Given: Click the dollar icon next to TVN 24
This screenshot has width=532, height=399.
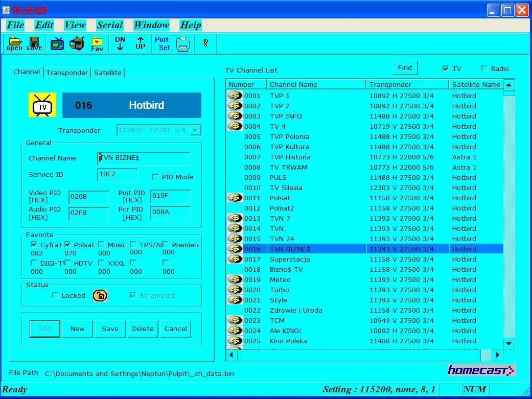Looking at the screenshot, I should click(235, 239).
